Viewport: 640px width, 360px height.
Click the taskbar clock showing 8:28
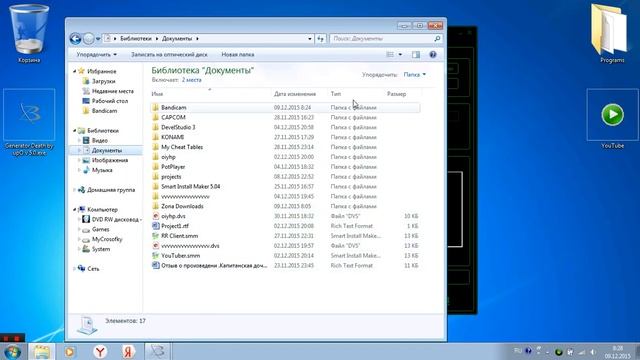point(618,352)
